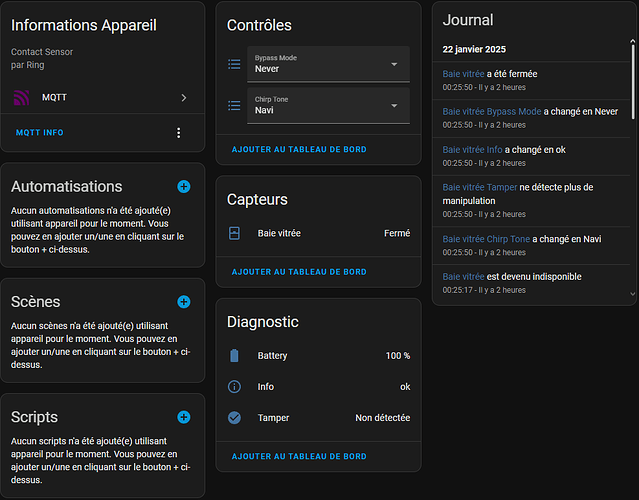639x500 pixels.
Task: Add Capteurs to dashboard via AJOUTER AU TABLEAU DE BORD
Action: tap(299, 272)
